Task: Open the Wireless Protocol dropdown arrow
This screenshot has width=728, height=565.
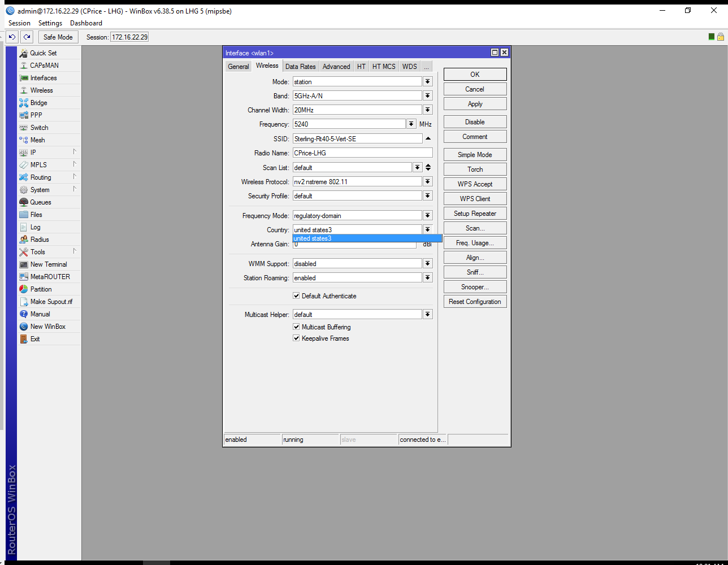Action: click(428, 182)
